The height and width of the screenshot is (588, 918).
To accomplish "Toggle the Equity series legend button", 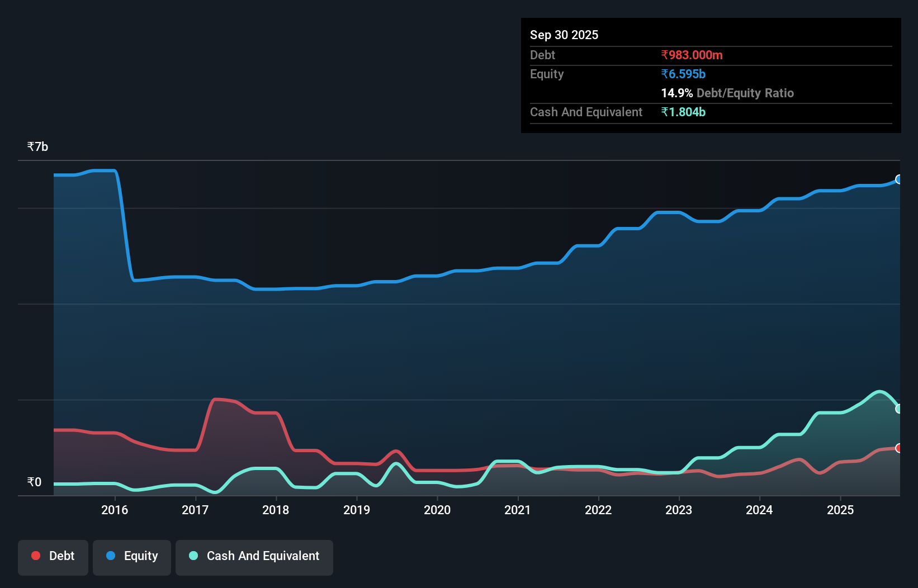I will [132, 557].
